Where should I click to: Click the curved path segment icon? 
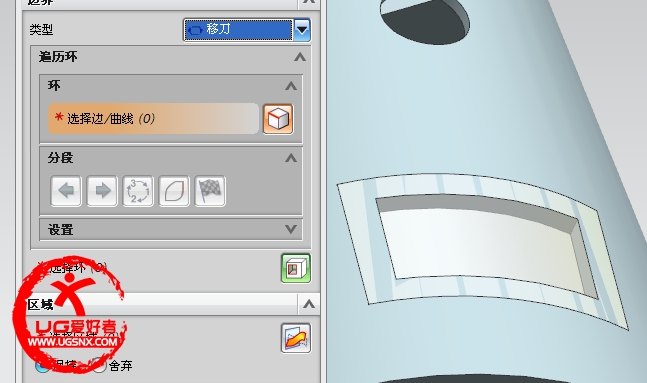[174, 191]
